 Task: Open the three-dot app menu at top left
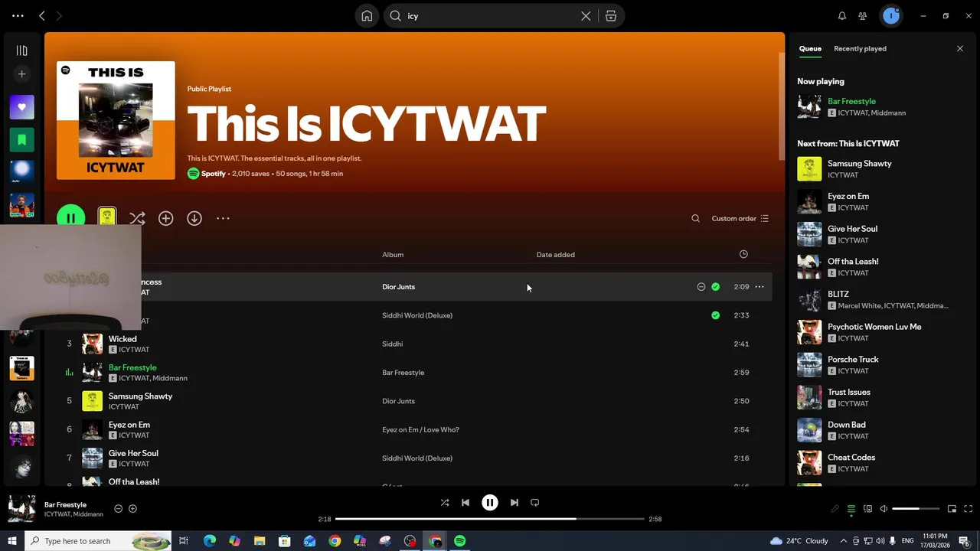point(18,16)
